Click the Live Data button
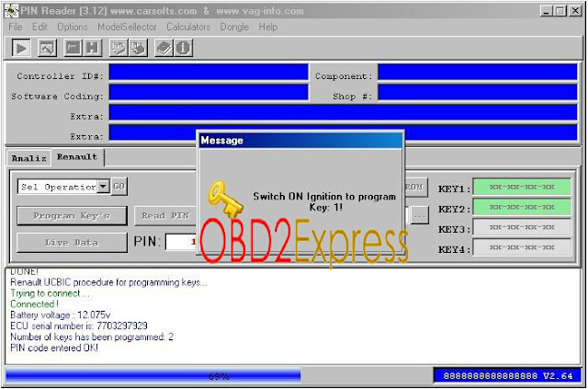The image size is (588, 389). coord(72,243)
